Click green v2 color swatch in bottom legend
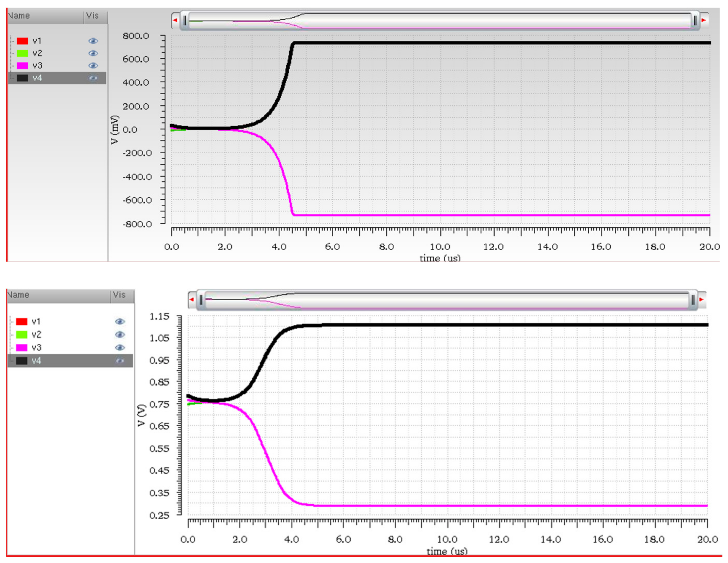Viewport: 728px width, 563px height. pos(22,334)
